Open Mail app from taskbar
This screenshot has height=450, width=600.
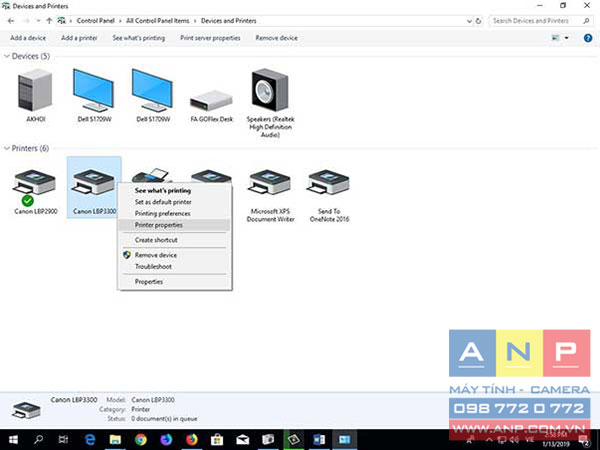click(243, 440)
